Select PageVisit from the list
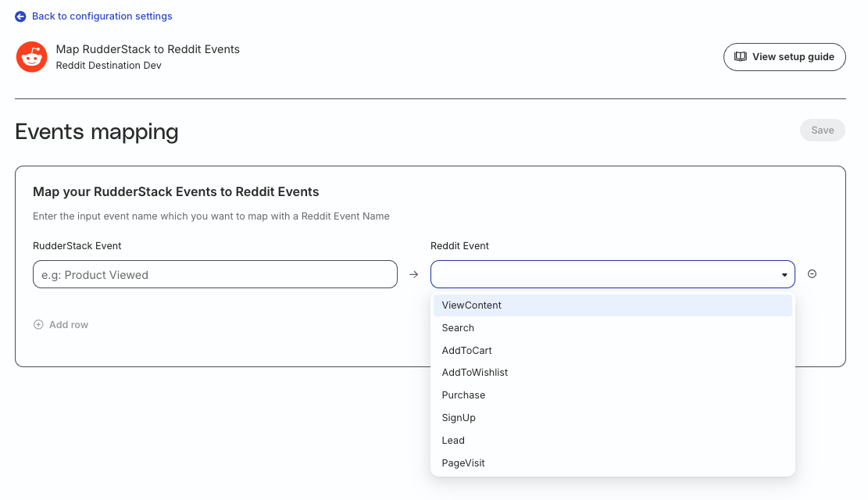This screenshot has height=500, width=868. [613, 463]
